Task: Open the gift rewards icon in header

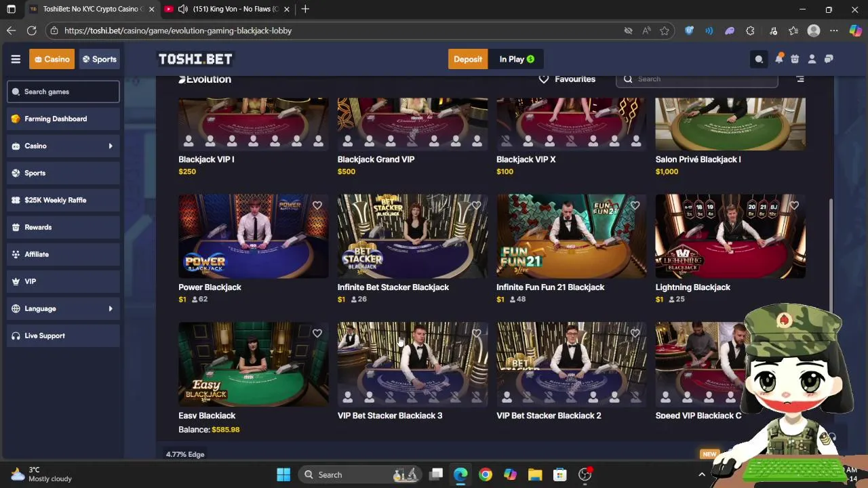Action: [x=795, y=59]
